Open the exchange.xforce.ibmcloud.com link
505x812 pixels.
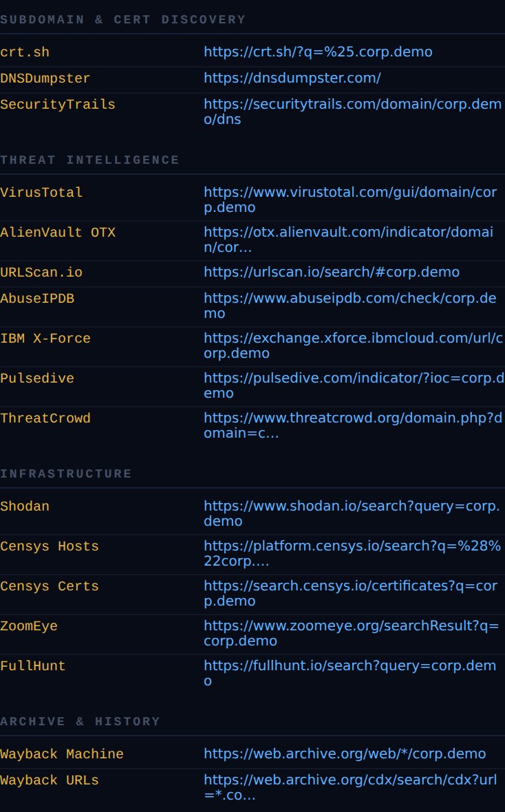tap(353, 345)
